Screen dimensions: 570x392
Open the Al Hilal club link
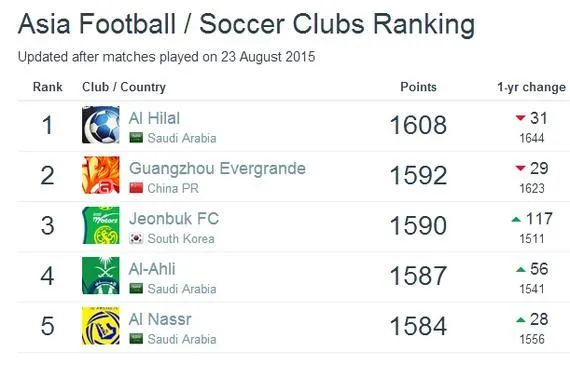coord(154,118)
